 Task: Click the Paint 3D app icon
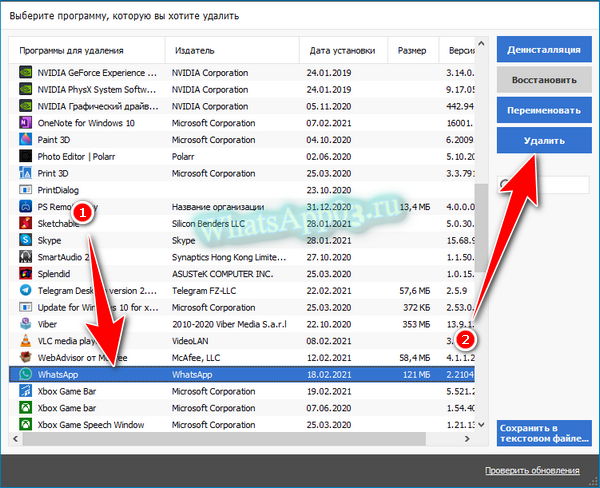coord(26,139)
